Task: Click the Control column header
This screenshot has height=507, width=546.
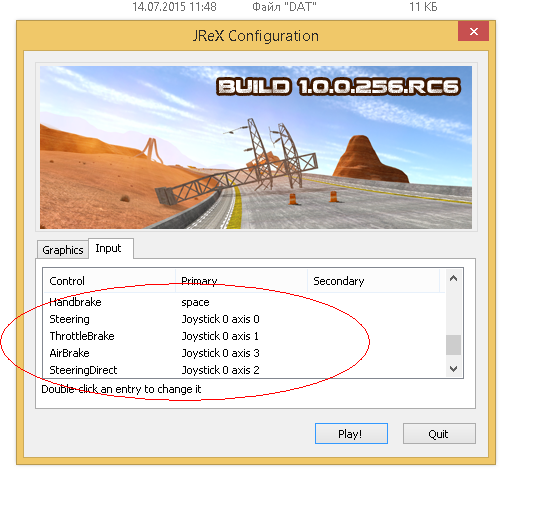Action: click(x=109, y=281)
